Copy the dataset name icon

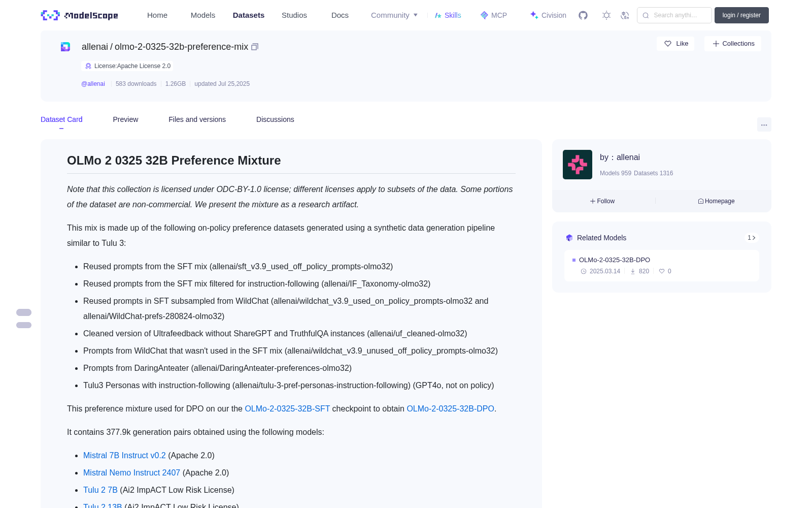coord(255,47)
